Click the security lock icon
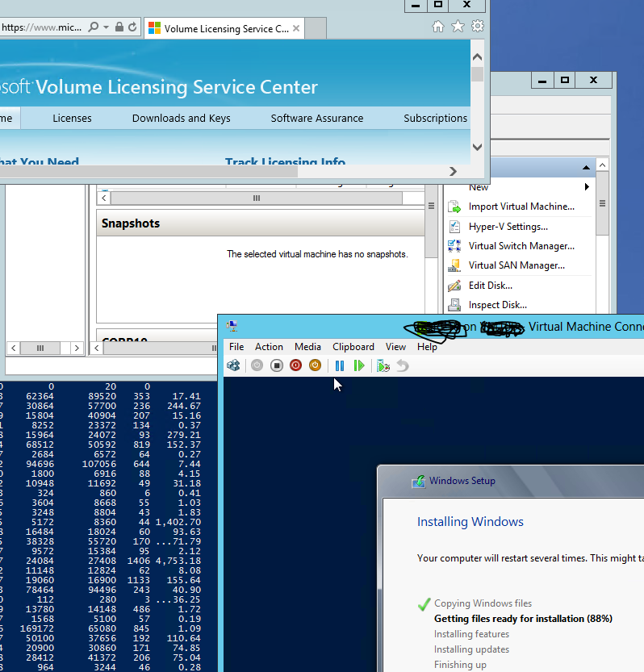 click(119, 27)
